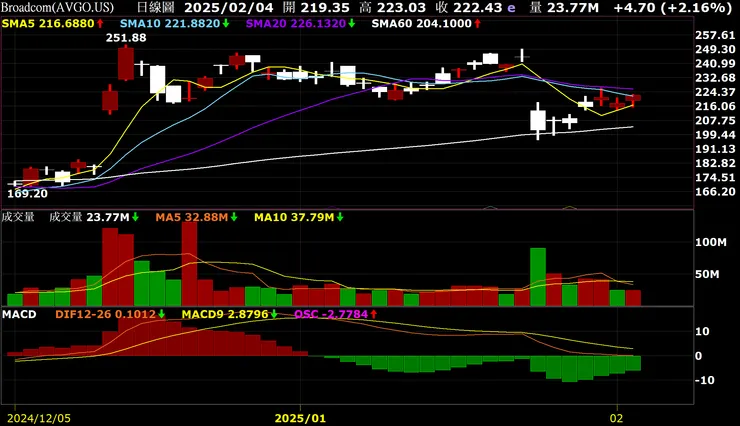Click the high price 223.03
This screenshot has width=740, height=426.
[x=399, y=8]
